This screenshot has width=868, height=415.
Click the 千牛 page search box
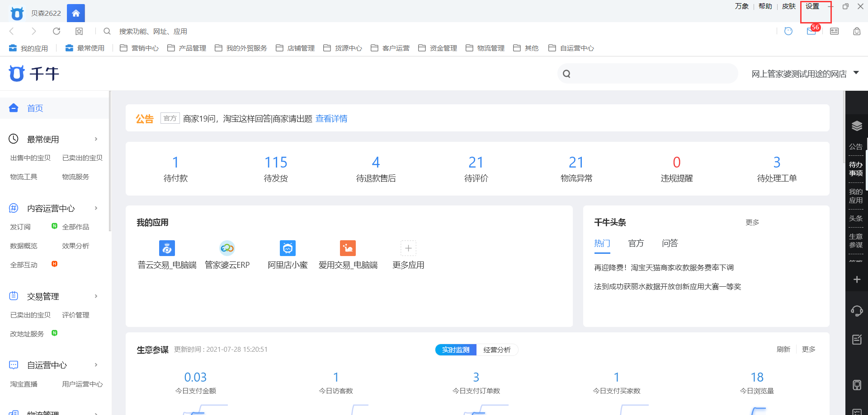(x=647, y=73)
